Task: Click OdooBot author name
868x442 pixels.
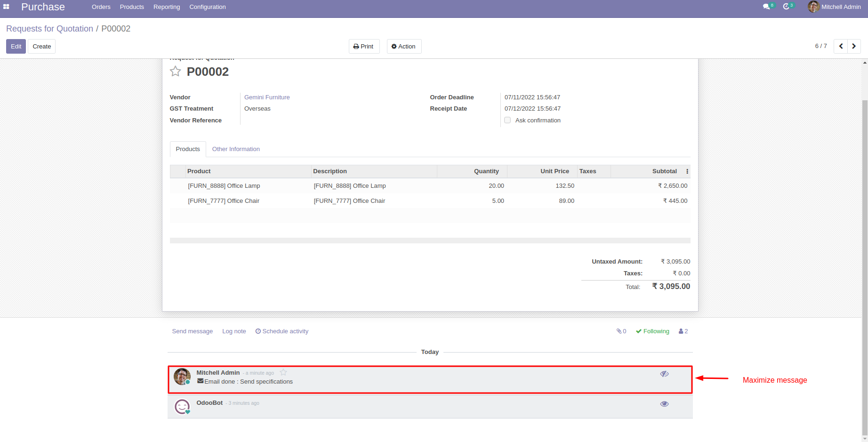Action: (209, 403)
